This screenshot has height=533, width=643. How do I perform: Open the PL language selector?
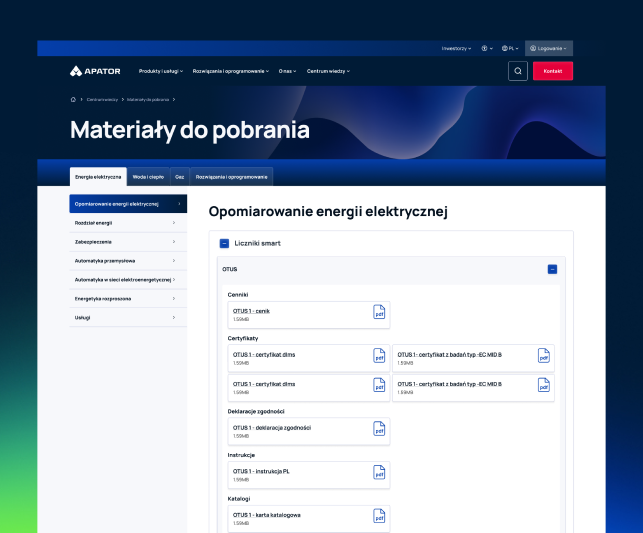tap(510, 48)
